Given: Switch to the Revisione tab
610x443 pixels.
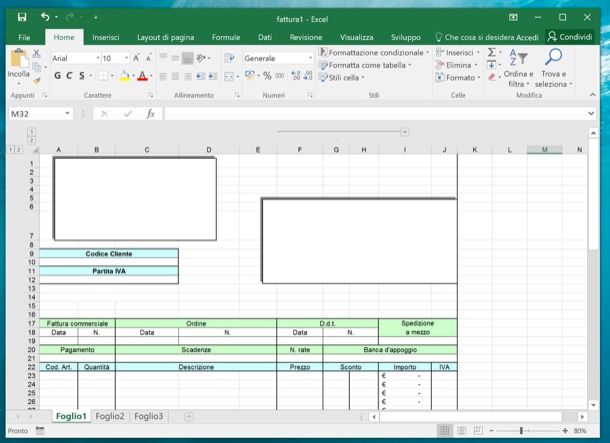Looking at the screenshot, I should [x=306, y=37].
